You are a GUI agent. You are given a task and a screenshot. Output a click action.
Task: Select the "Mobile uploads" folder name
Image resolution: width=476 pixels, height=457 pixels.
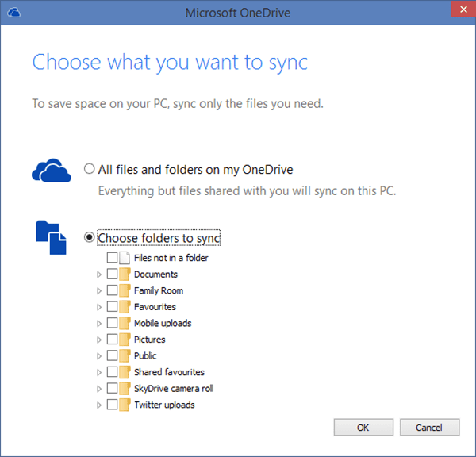163,324
